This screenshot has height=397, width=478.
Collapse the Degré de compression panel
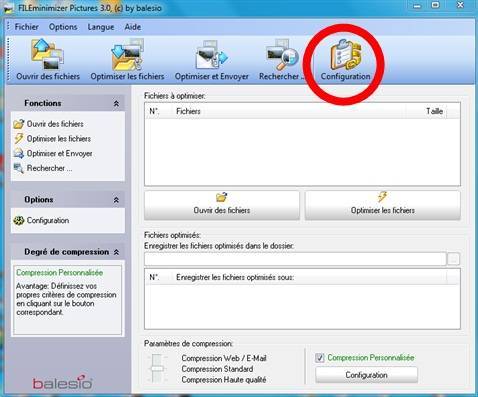click(116, 252)
